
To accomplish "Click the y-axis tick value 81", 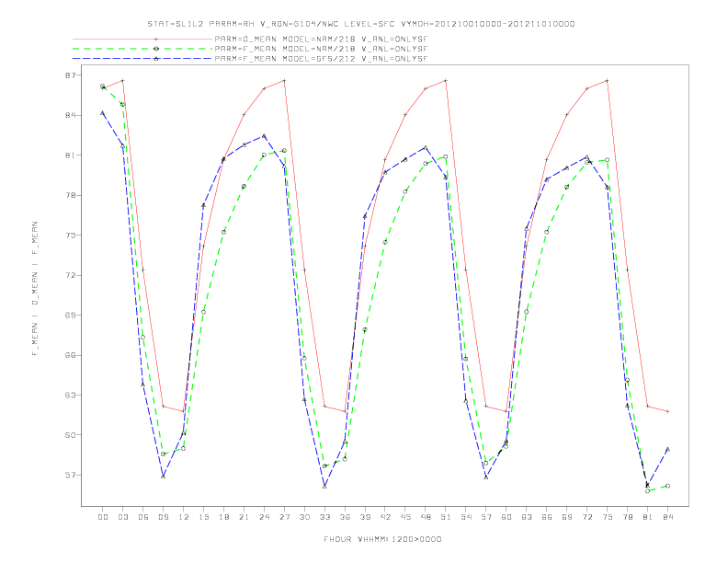I will point(71,155).
